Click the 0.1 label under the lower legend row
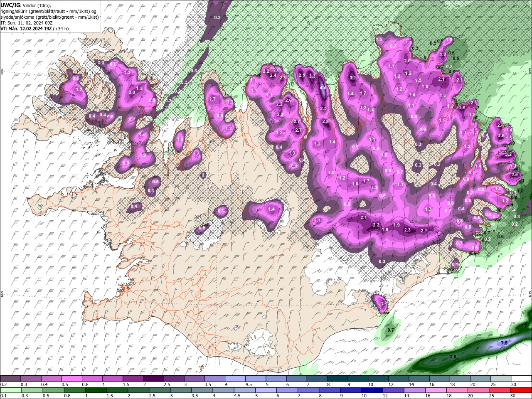The height and width of the screenshot is (399, 532). (3, 396)
